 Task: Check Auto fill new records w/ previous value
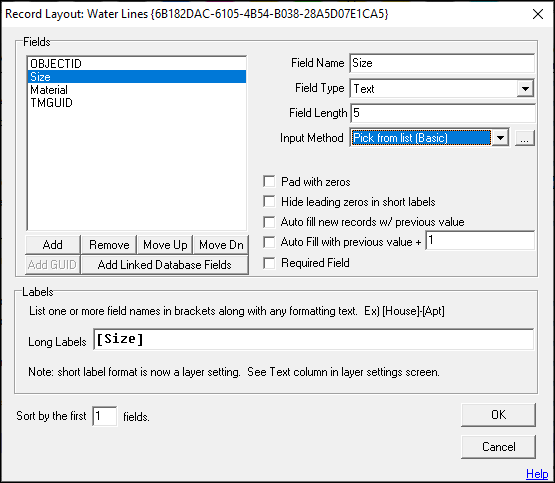point(269,222)
